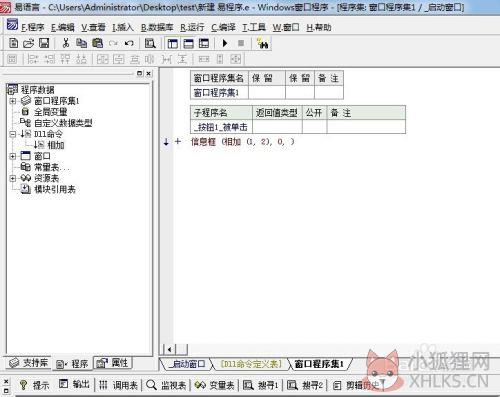The image size is (500, 397).
Task: Run the program with the play icon
Action: pyautogui.click(x=225, y=43)
